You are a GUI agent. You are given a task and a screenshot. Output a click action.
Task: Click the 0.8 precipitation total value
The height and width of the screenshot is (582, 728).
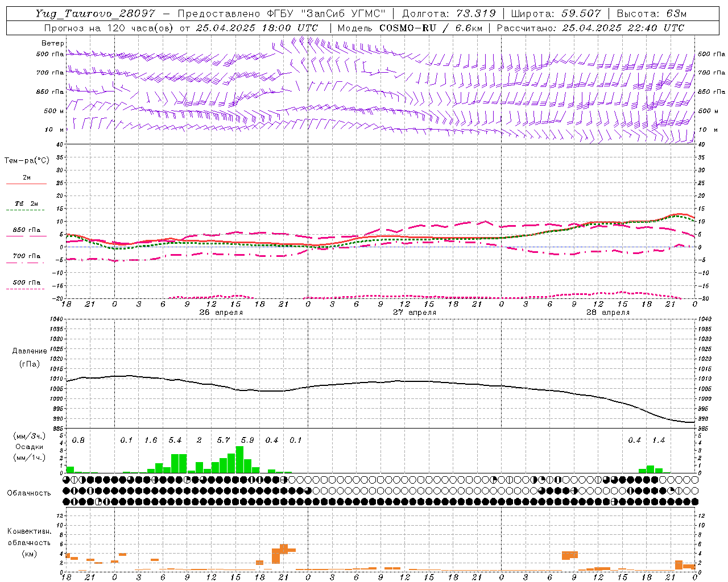[x=78, y=440]
